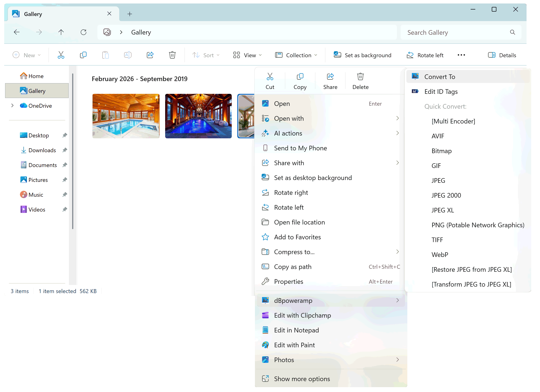Unpin Downloads from quick access
Screen dimensions: 540x392
tap(65, 150)
